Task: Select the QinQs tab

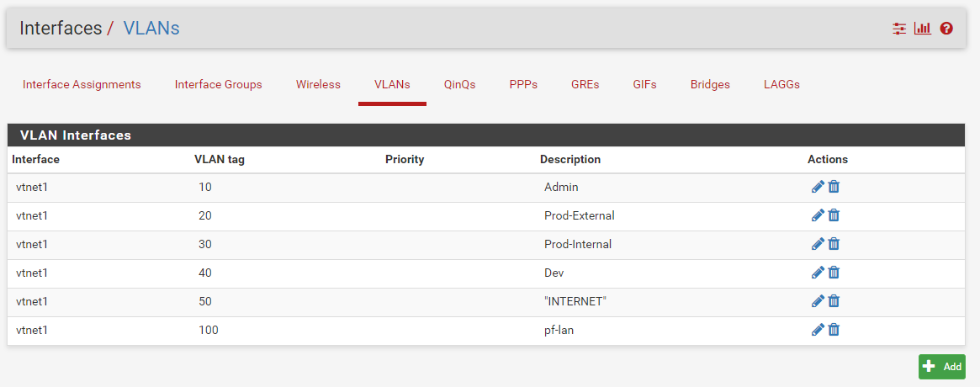Action: tap(460, 84)
